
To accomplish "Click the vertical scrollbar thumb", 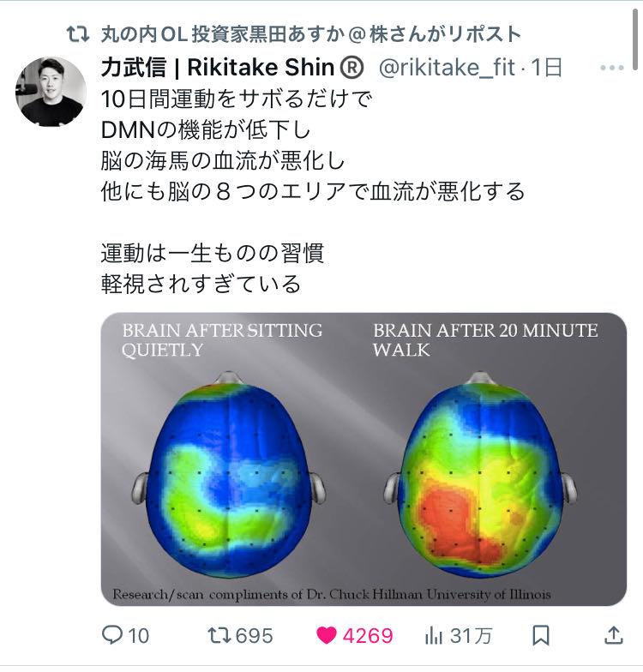I will tap(636, 39).
